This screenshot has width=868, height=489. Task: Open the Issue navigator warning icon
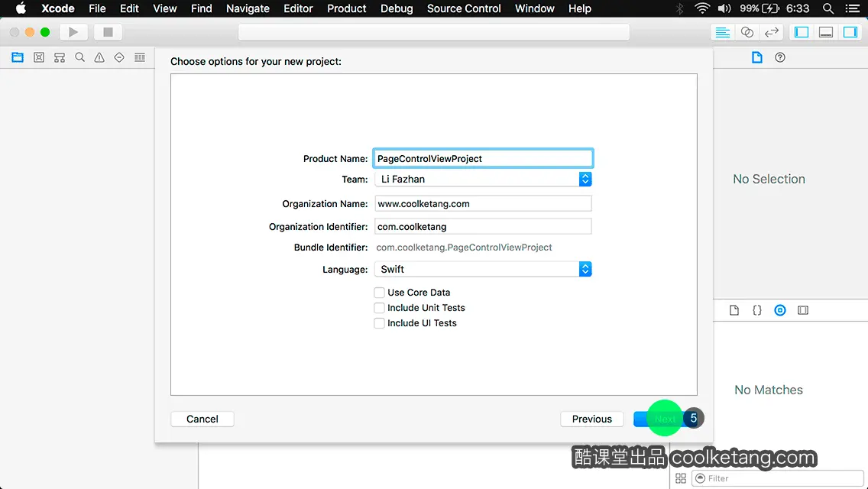pos(99,57)
